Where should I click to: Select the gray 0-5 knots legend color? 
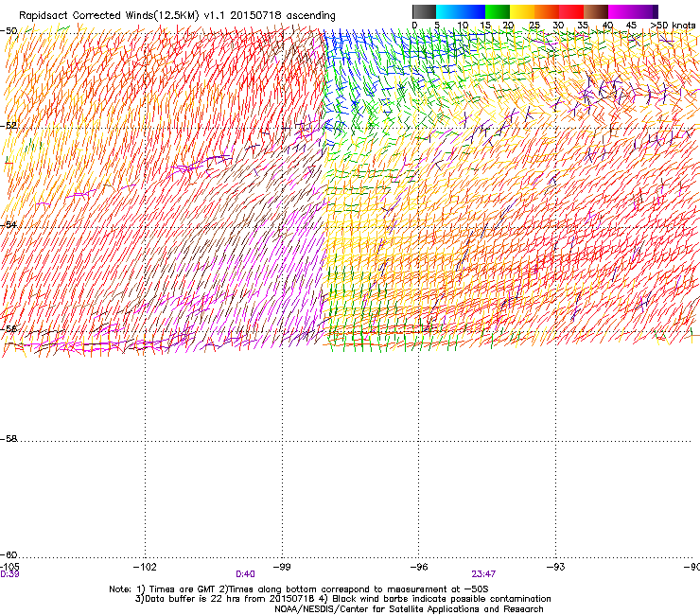coord(424,11)
